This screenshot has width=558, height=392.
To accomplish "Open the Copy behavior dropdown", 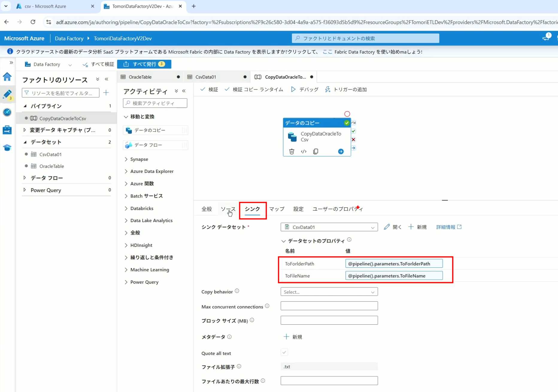I will [329, 292].
